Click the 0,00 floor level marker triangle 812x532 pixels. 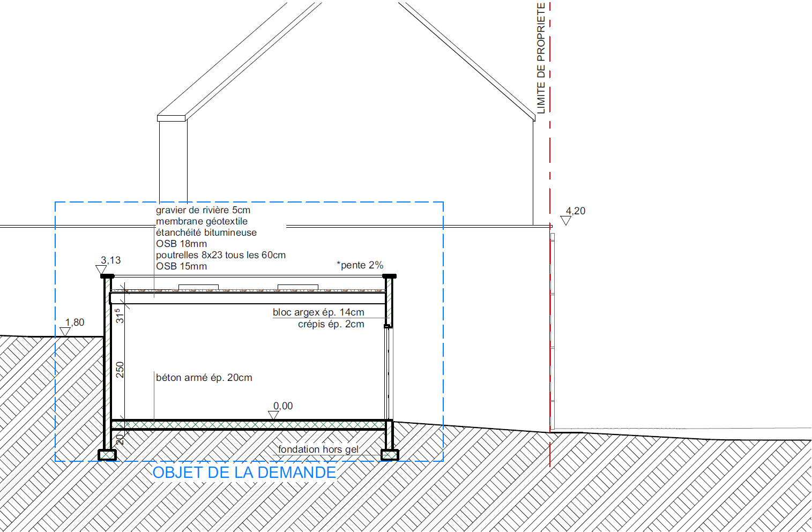pyautogui.click(x=273, y=415)
